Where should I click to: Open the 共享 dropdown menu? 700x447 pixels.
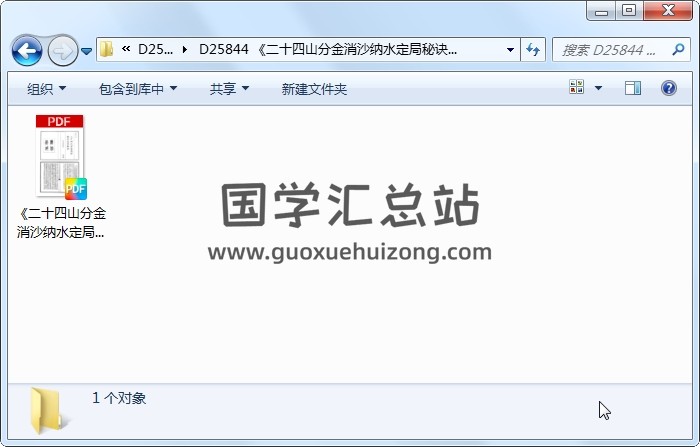(229, 89)
